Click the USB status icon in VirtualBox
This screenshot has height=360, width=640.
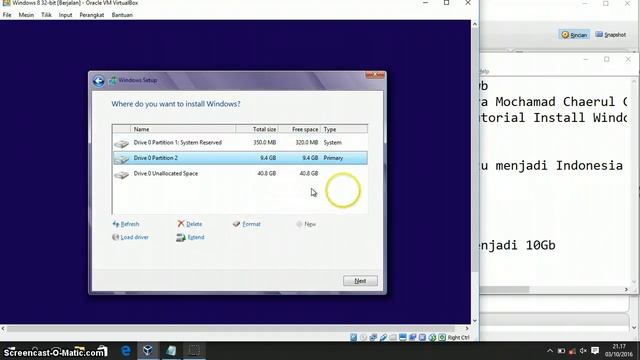tap(383, 338)
